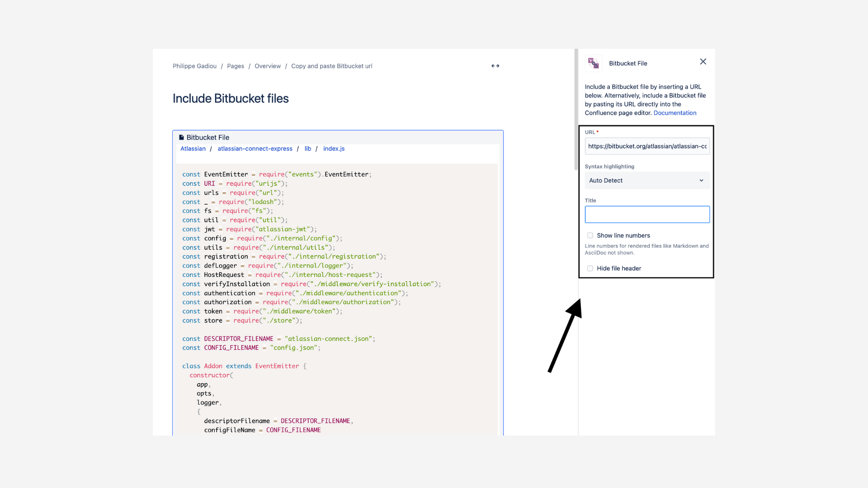Image resolution: width=868 pixels, height=488 pixels.
Task: Expand the breadcrumb path navigator
Action: point(495,66)
